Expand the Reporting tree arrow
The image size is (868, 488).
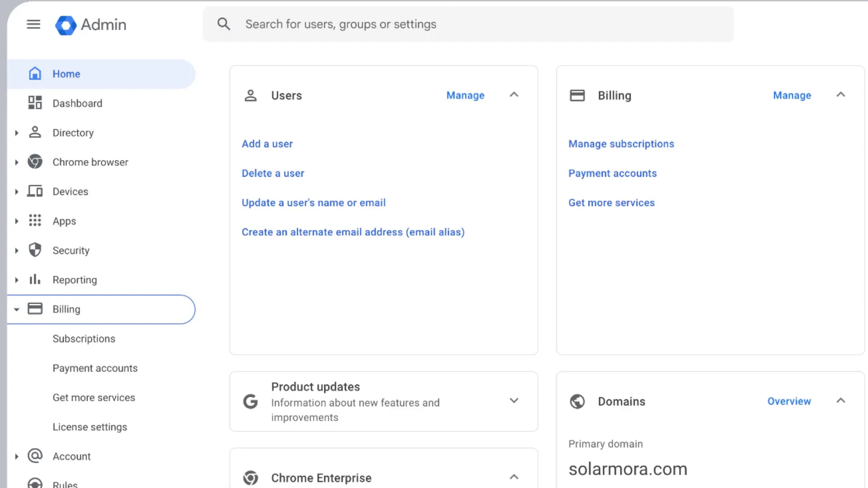pos(17,280)
